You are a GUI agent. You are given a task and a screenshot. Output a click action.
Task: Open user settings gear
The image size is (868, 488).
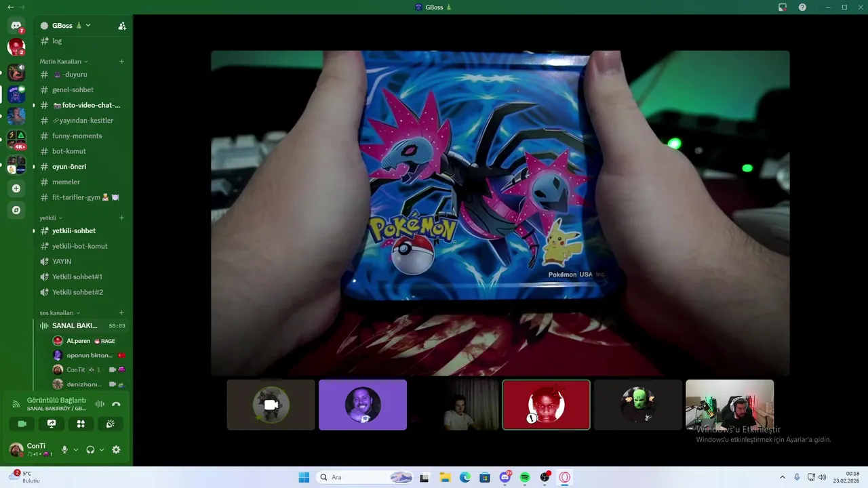click(x=116, y=449)
